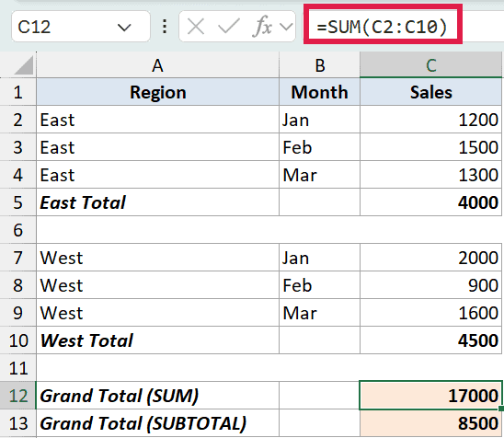Select row 4 header

point(18,175)
